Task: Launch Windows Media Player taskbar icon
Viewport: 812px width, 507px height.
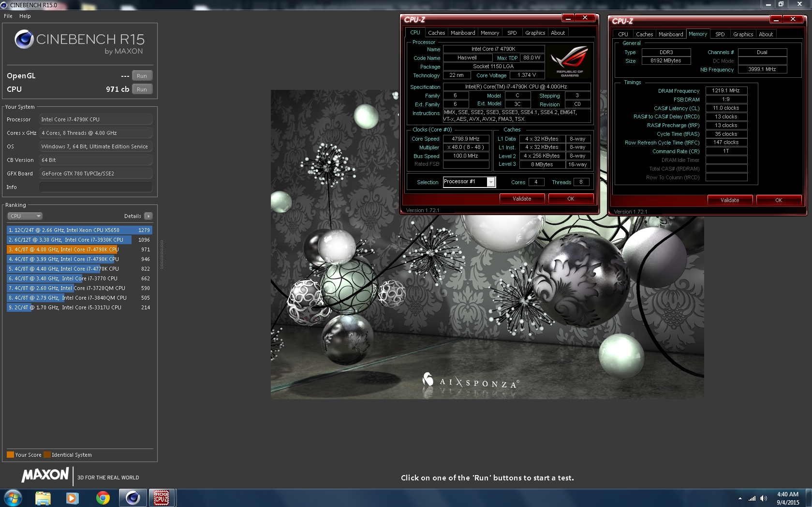Action: pos(73,498)
